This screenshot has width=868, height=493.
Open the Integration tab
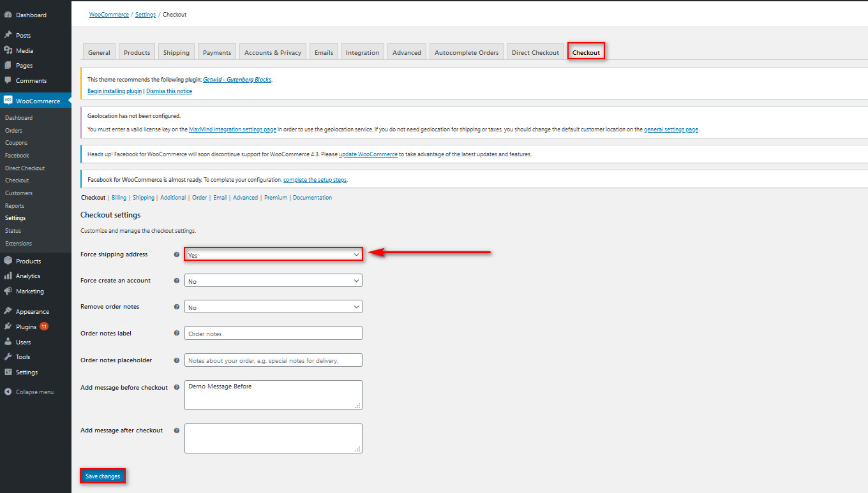(x=363, y=52)
